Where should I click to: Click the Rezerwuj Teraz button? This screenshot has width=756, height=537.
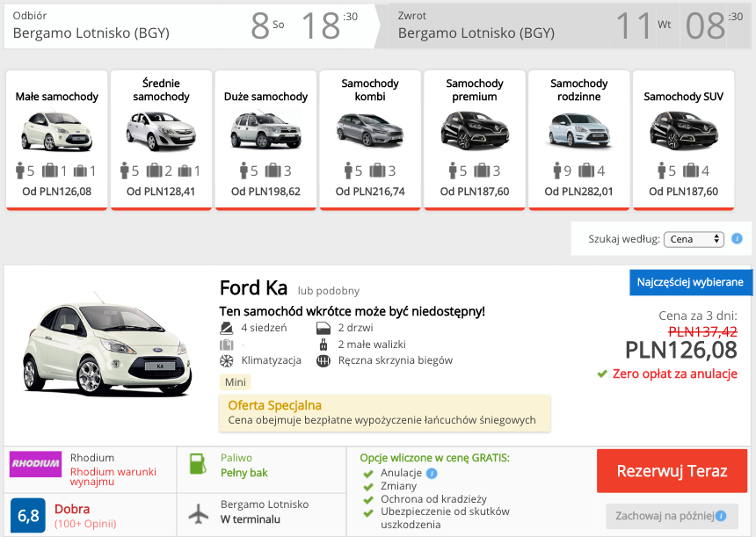pos(672,471)
